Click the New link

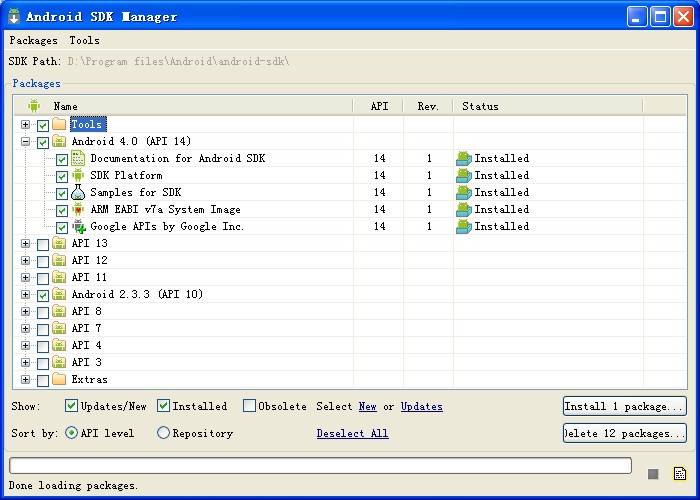pyautogui.click(x=367, y=406)
